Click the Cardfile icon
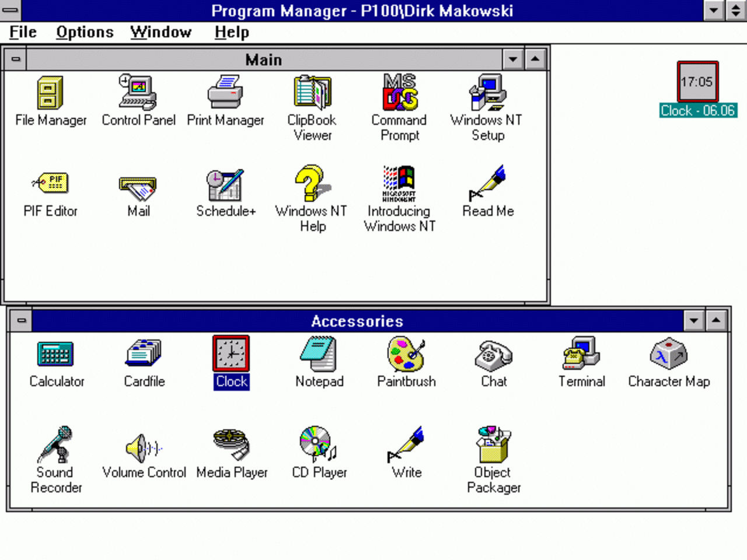747x560 pixels. 144,353
